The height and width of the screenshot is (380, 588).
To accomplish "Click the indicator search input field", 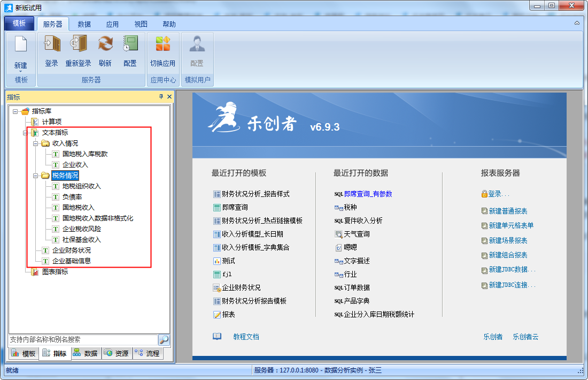I will coord(82,340).
